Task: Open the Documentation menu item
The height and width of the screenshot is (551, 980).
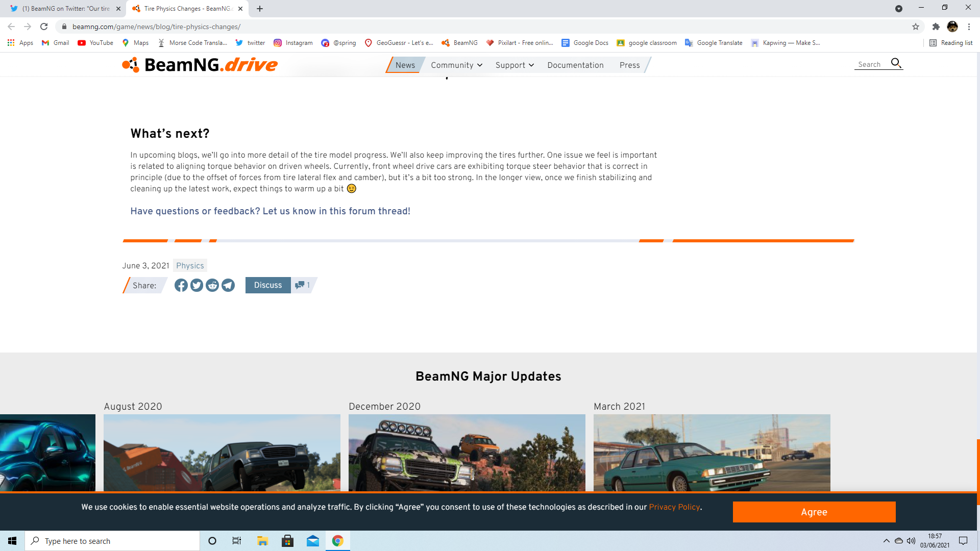Action: tap(575, 65)
